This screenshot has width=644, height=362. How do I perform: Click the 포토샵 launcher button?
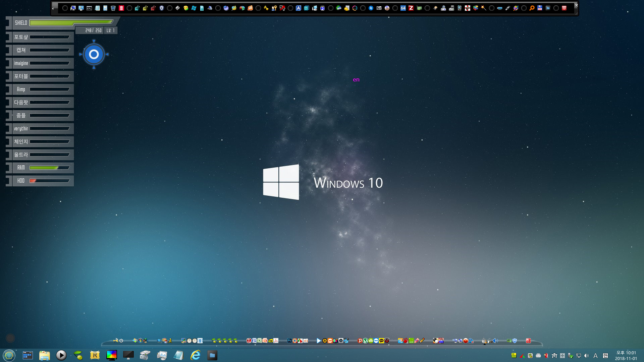(43, 37)
